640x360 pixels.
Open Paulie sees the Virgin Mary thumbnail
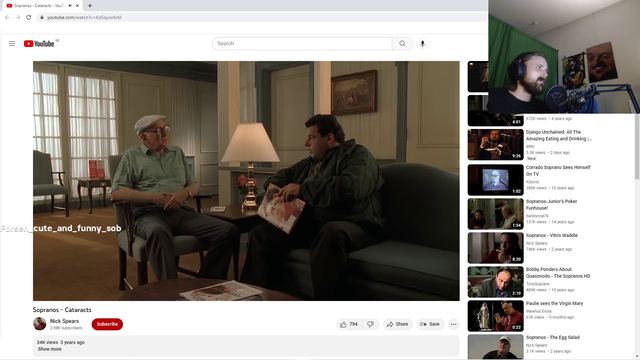pos(495,316)
